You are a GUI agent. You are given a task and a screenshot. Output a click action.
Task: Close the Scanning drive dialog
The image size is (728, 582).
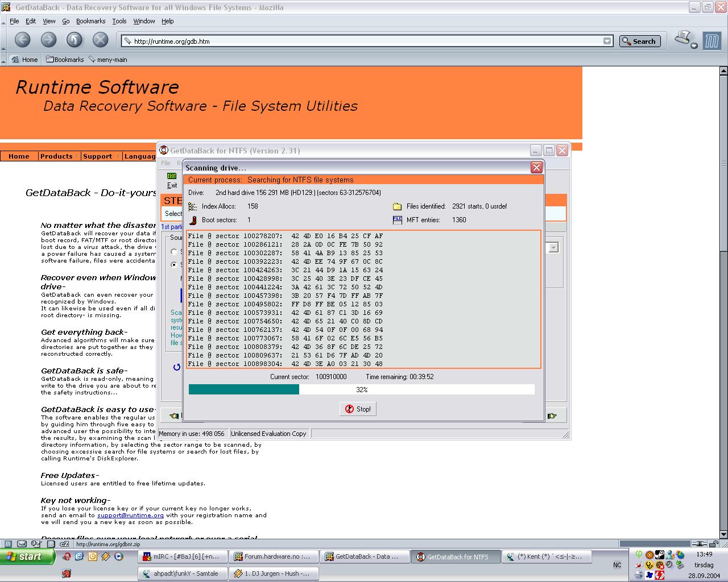point(536,167)
